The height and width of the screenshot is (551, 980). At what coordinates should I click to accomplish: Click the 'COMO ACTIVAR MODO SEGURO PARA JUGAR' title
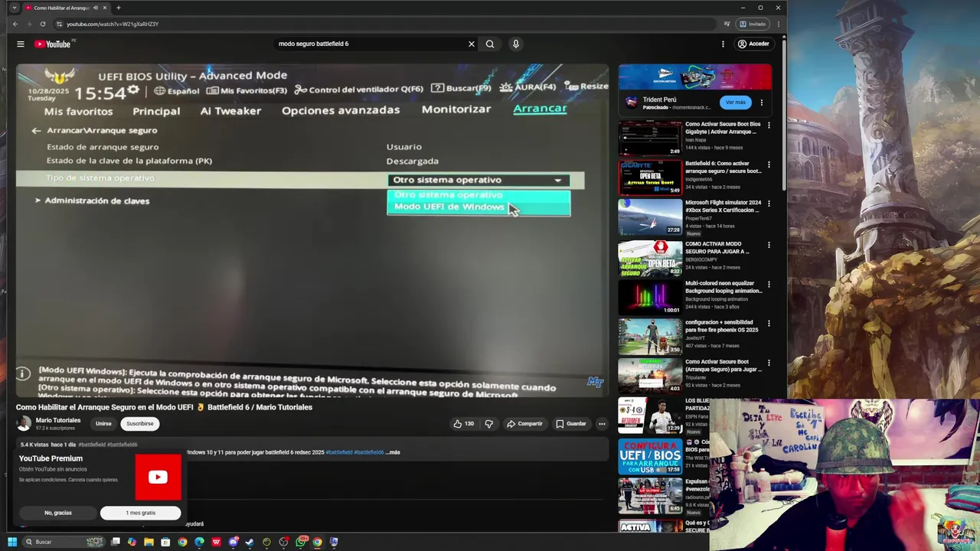pos(717,247)
